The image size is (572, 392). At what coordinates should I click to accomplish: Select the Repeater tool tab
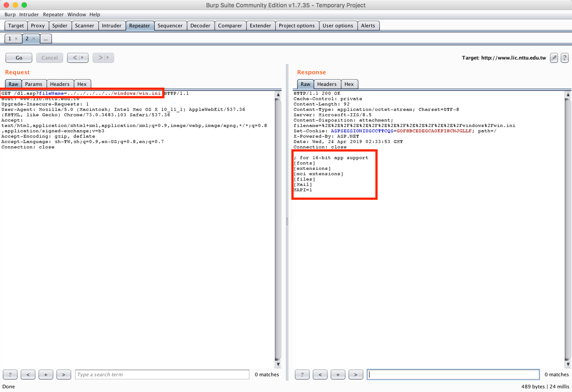click(x=140, y=25)
